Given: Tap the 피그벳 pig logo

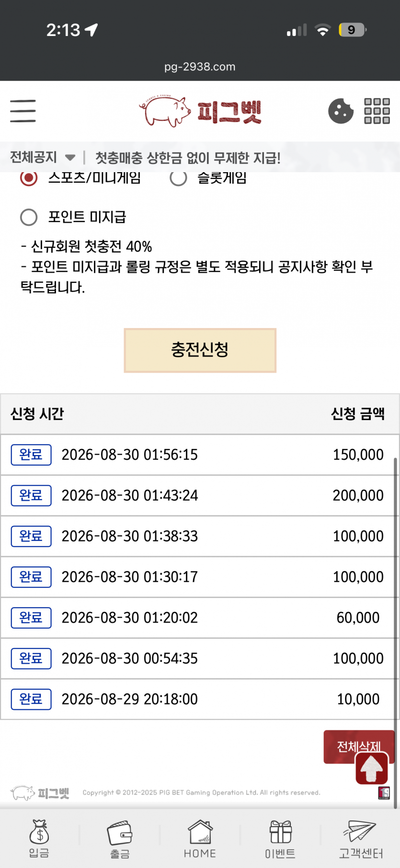Looking at the screenshot, I should 200,111.
